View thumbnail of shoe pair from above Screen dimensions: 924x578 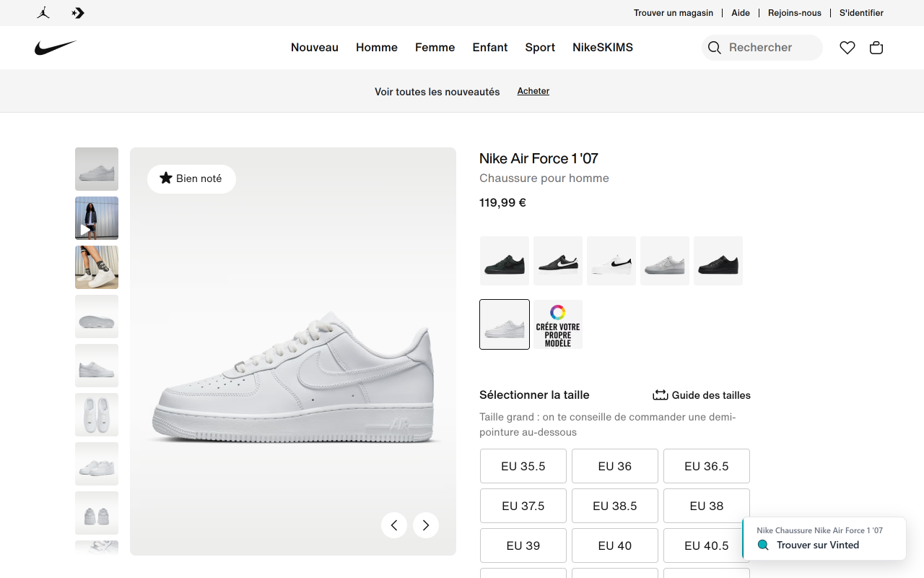click(x=97, y=415)
